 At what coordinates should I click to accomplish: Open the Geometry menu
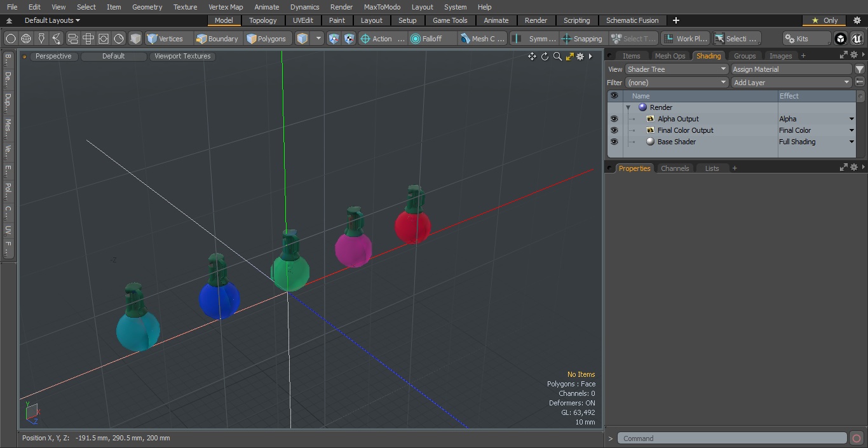tap(147, 7)
